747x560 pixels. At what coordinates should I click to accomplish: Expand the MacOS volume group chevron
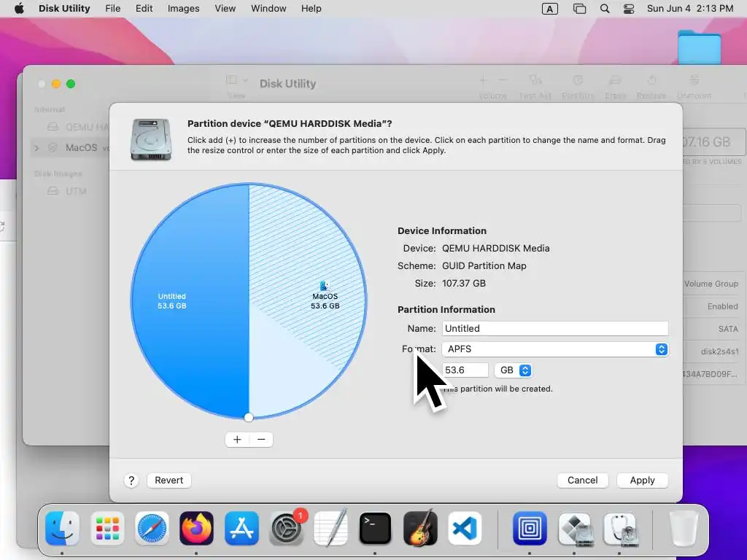pyautogui.click(x=36, y=147)
